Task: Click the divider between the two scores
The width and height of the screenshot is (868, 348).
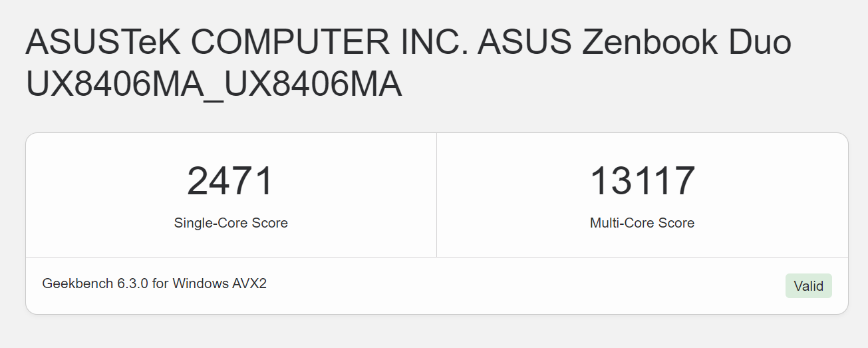Action: tap(436, 194)
